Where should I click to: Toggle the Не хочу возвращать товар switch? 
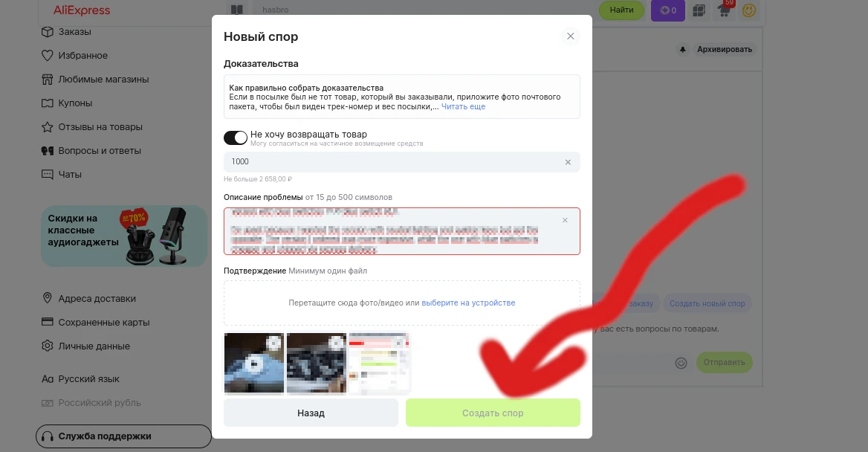(236, 138)
